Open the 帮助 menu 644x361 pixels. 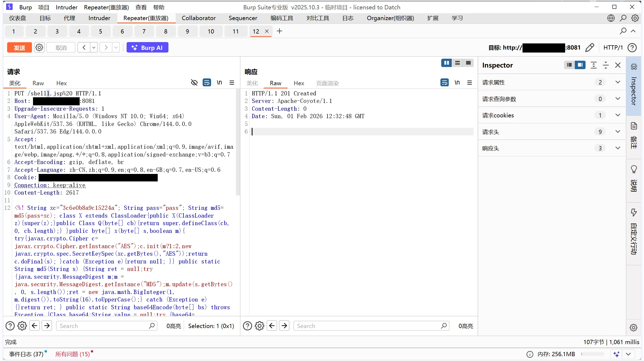click(x=159, y=7)
